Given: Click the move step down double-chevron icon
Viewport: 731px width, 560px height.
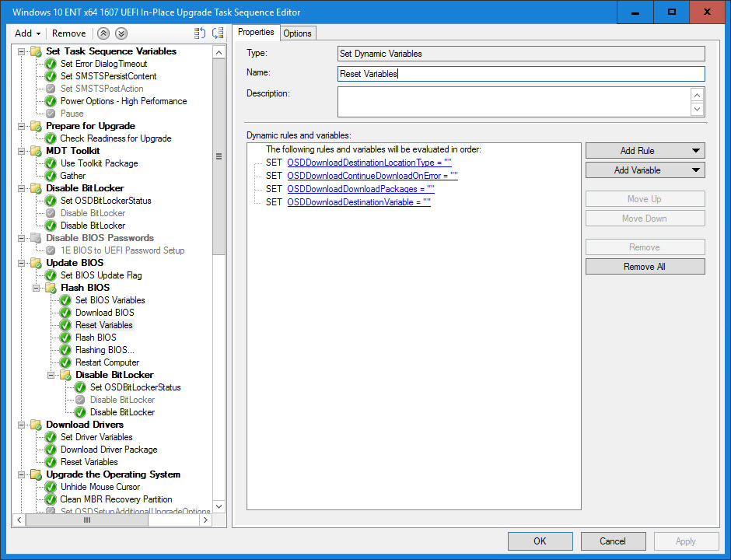Looking at the screenshot, I should [121, 33].
